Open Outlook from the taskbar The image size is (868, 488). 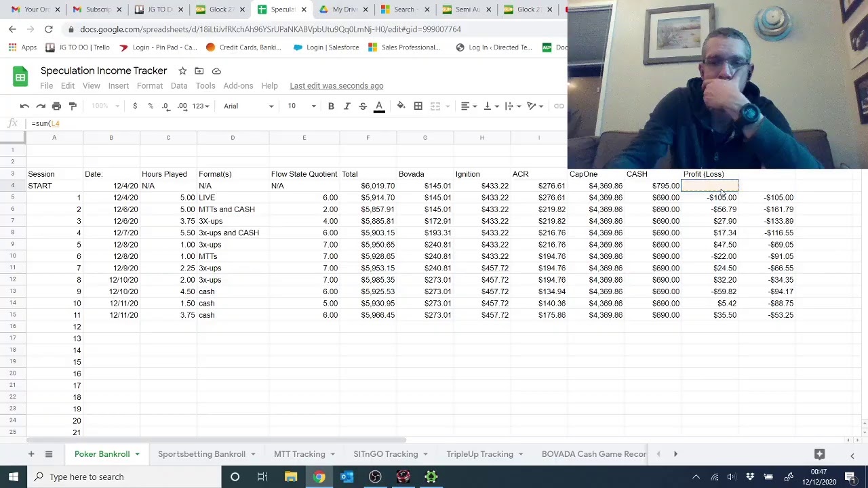coord(347,476)
